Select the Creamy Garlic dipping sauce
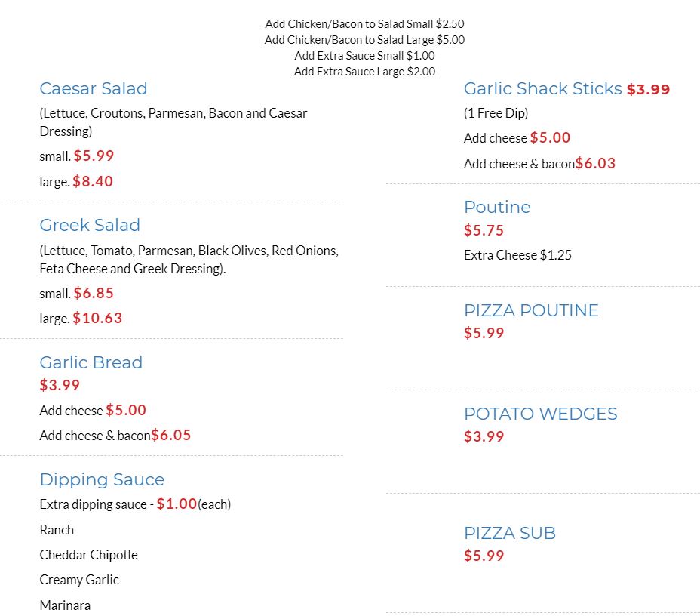Screen dimensions: 700x616 pyautogui.click(x=79, y=580)
